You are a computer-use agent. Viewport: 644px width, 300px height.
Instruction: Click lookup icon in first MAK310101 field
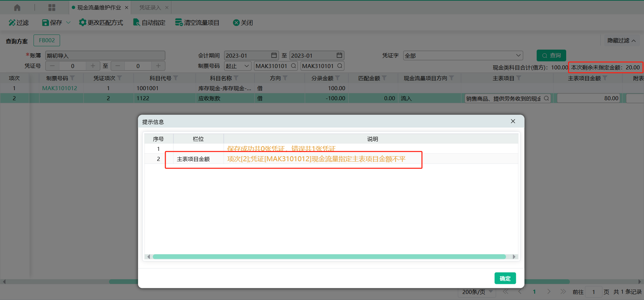tap(293, 66)
